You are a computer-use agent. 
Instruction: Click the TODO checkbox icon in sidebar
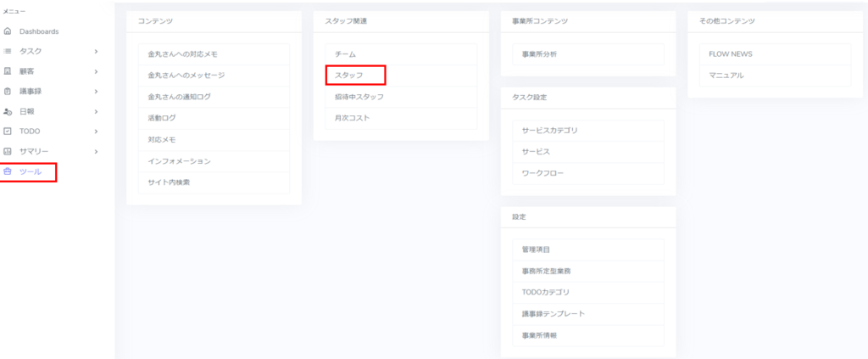[8, 131]
